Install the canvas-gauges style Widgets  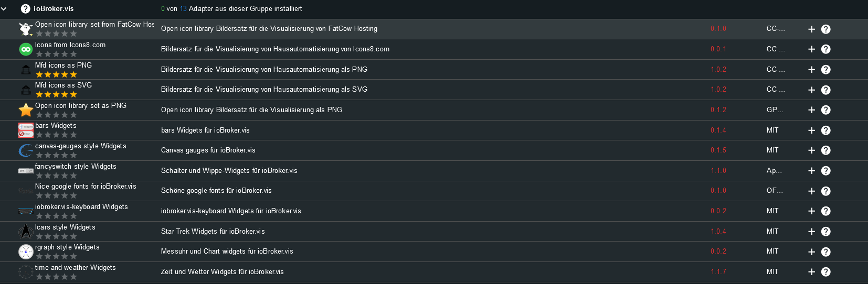[811, 150]
